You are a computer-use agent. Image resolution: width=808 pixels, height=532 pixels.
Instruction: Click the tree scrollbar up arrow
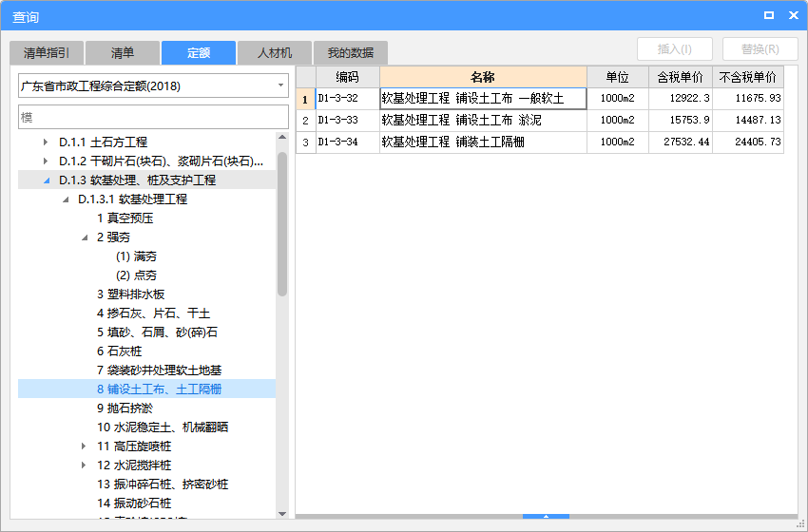tap(282, 137)
